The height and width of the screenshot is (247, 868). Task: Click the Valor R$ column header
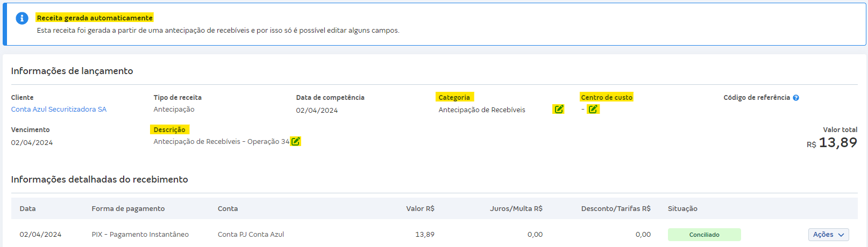click(420, 209)
